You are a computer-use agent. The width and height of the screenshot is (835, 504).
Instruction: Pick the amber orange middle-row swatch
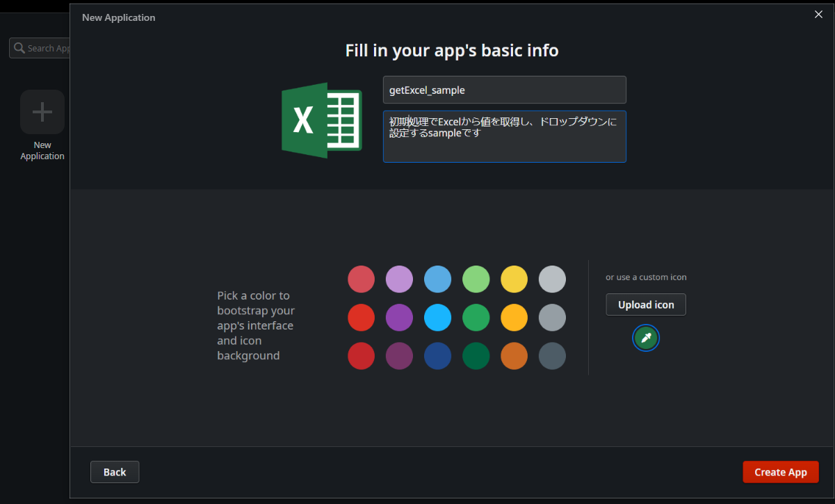514,318
